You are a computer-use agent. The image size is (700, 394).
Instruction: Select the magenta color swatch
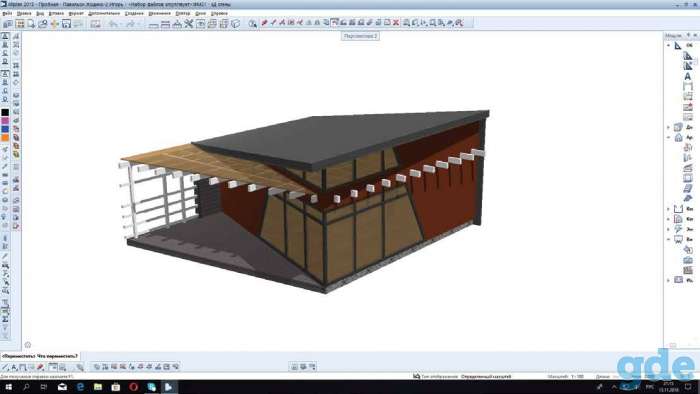tap(5, 121)
